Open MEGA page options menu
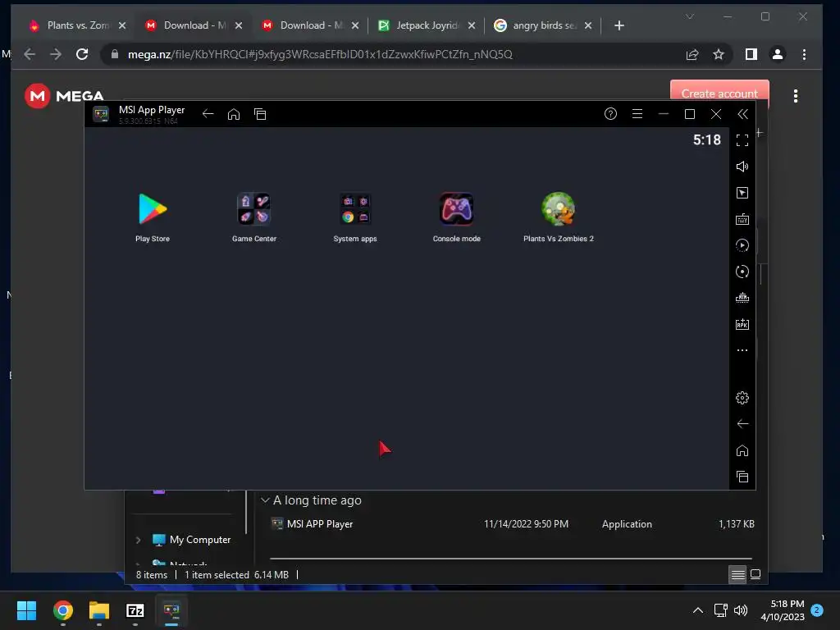 coord(796,96)
